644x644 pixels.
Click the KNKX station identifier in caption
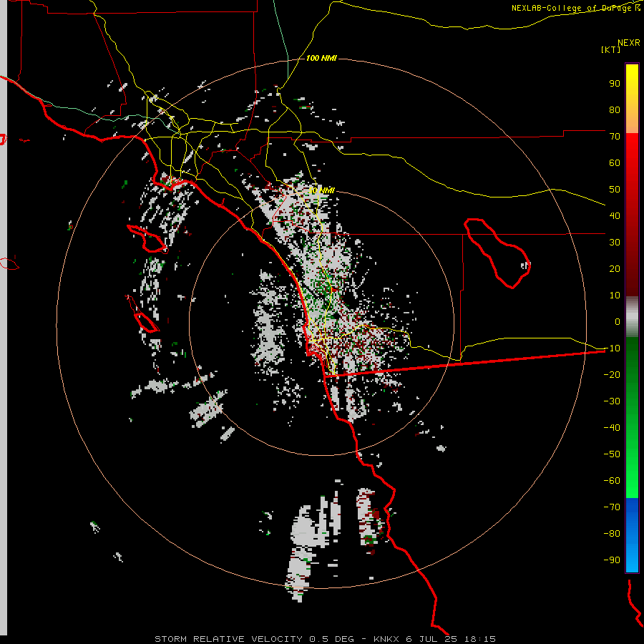pos(387,639)
